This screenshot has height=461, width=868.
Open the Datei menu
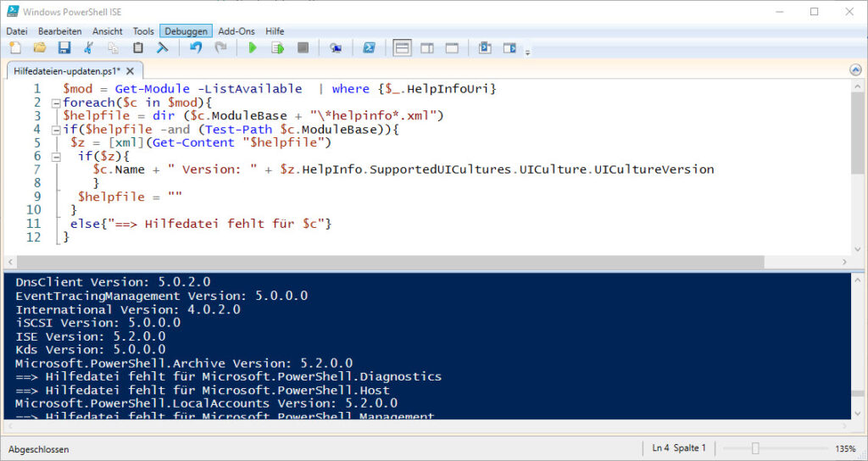click(x=17, y=31)
